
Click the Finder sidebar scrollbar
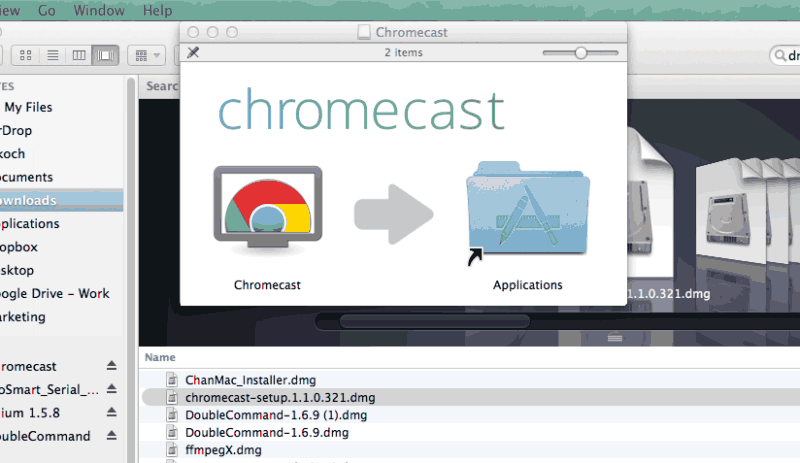click(x=131, y=270)
